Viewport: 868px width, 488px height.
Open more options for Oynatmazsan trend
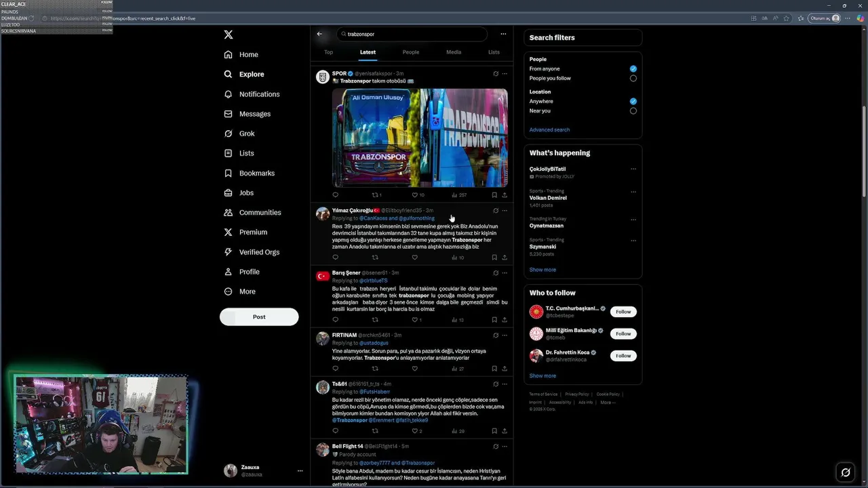tap(633, 220)
